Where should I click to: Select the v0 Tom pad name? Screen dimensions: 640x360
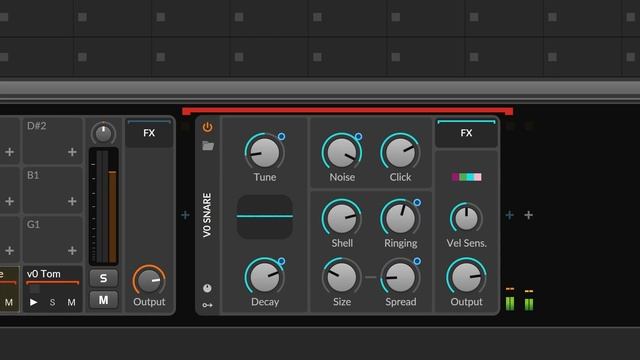coord(44,274)
